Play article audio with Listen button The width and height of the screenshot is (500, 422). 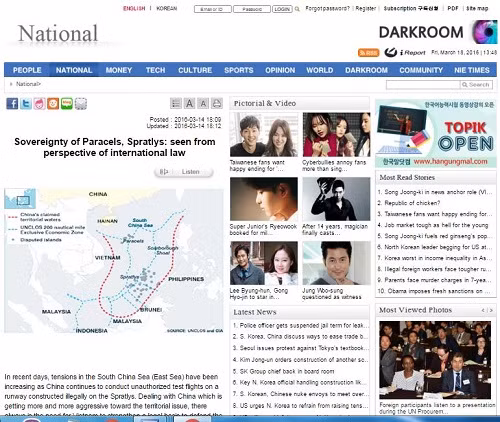(183, 172)
